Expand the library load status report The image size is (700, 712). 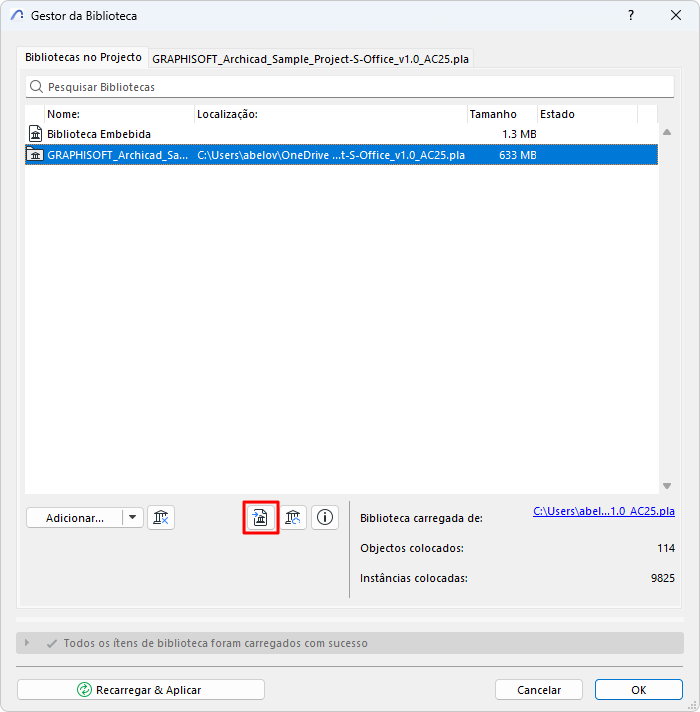pyautogui.click(x=27, y=643)
